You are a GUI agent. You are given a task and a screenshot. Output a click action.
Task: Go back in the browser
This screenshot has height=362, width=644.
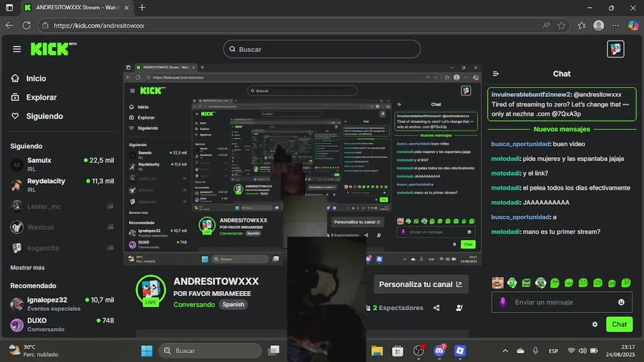10,25
